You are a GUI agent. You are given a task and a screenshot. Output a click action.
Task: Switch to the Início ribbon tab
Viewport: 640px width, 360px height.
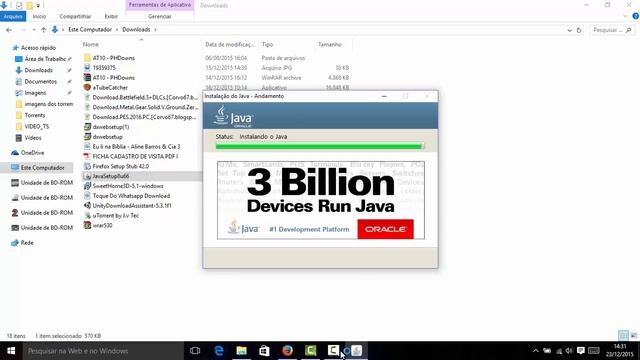pyautogui.click(x=39, y=16)
